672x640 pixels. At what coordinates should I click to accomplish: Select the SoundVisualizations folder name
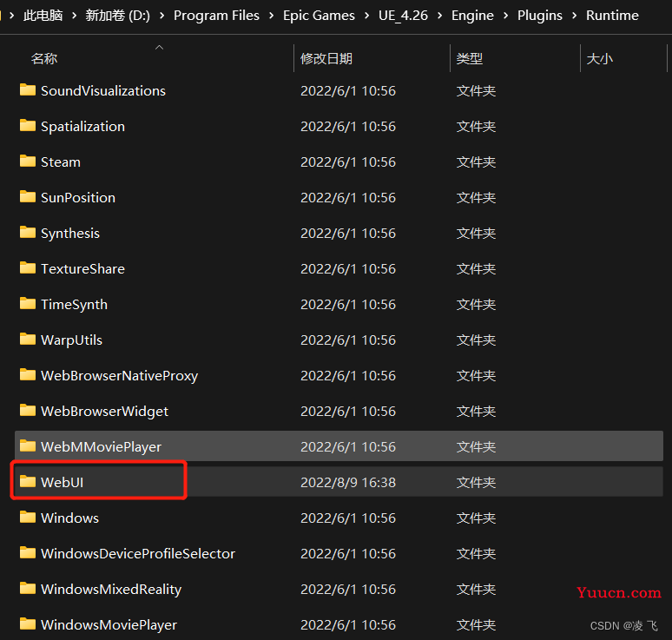(x=103, y=91)
